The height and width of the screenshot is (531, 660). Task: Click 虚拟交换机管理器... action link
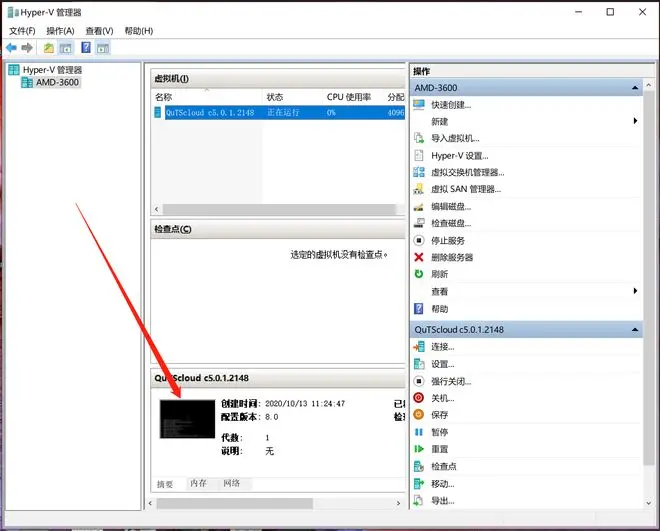point(468,172)
